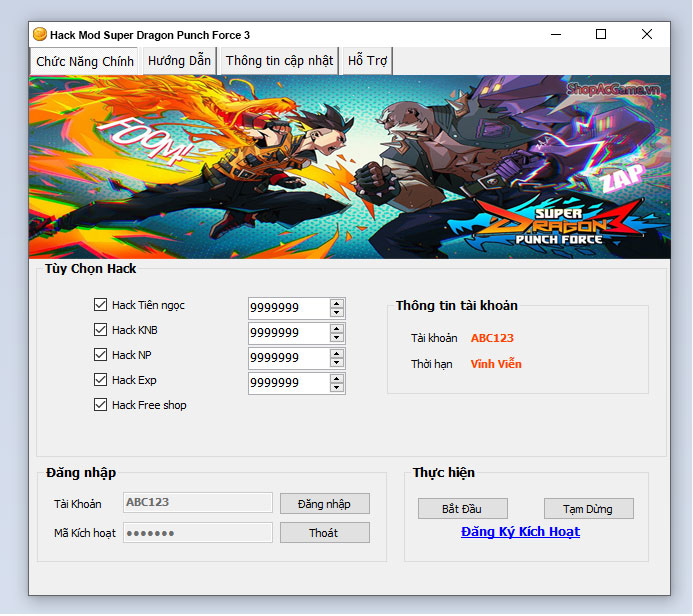
Task: Open the Thông tin cập nhật tab
Action: 279,61
